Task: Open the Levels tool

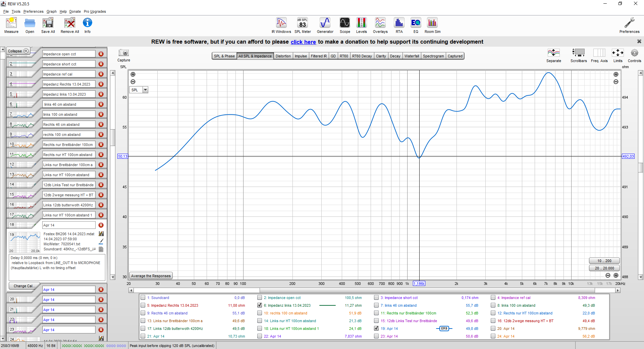Action: click(361, 26)
